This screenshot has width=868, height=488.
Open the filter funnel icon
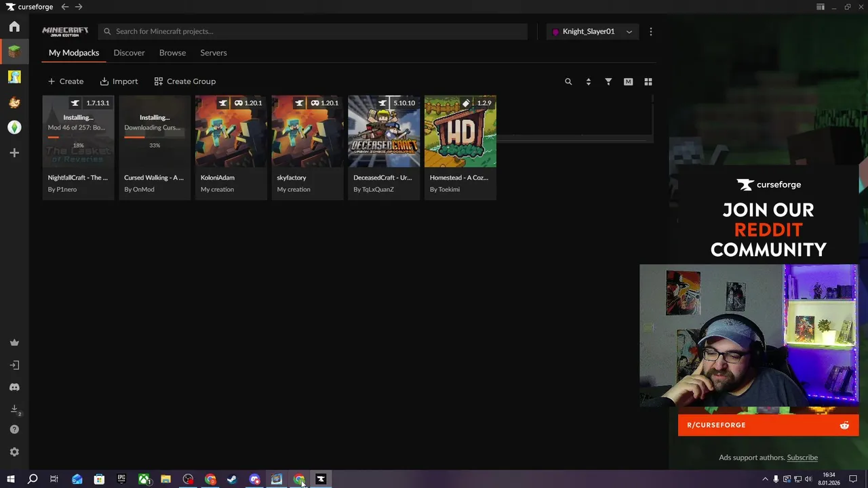608,81
